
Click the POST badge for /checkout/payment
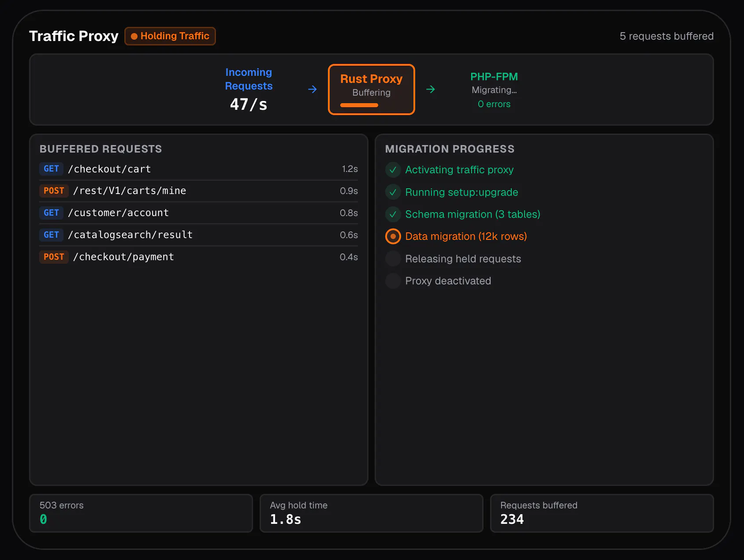54,257
